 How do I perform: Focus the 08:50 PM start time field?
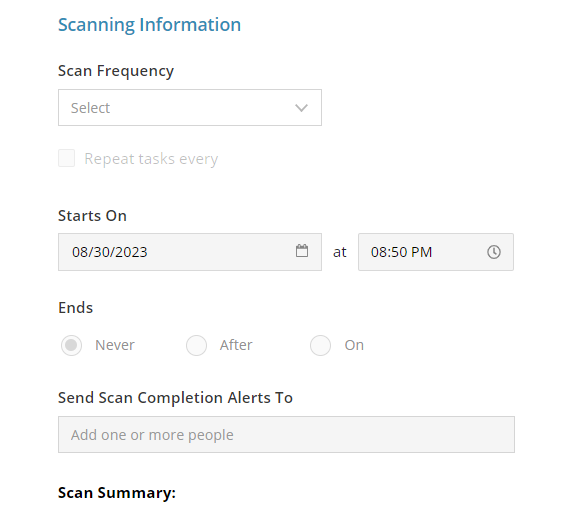click(x=436, y=252)
